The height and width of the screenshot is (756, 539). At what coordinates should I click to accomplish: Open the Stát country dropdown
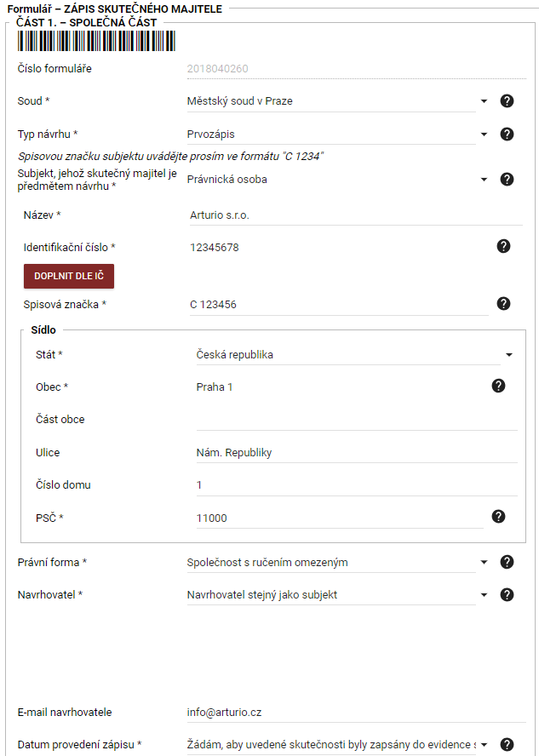(354, 355)
